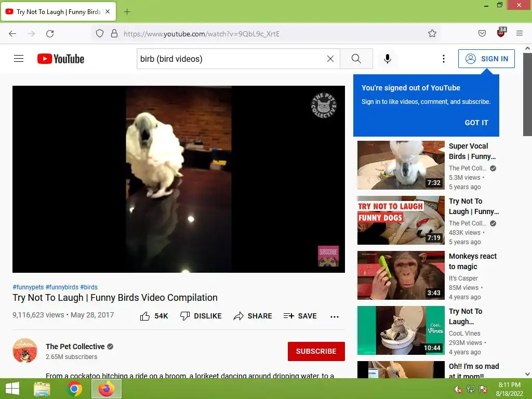
Task: Click the browser address bar URL
Action: coord(202,34)
